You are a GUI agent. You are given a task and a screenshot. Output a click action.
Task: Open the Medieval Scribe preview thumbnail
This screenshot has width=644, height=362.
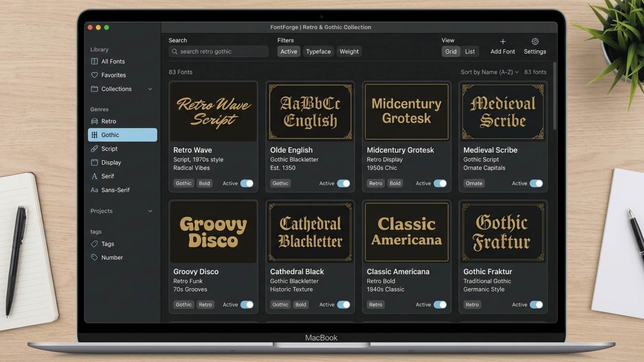tap(503, 112)
